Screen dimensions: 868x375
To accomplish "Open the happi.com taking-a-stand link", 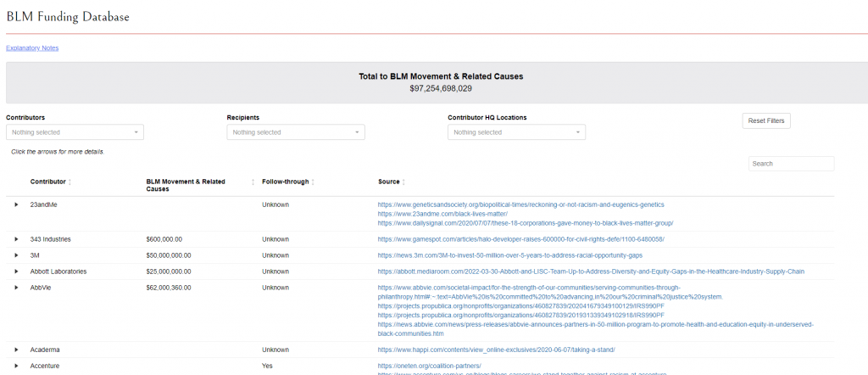I will [497, 350].
